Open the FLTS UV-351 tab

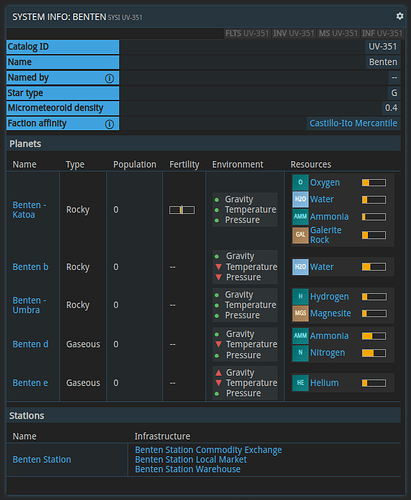[247, 33]
